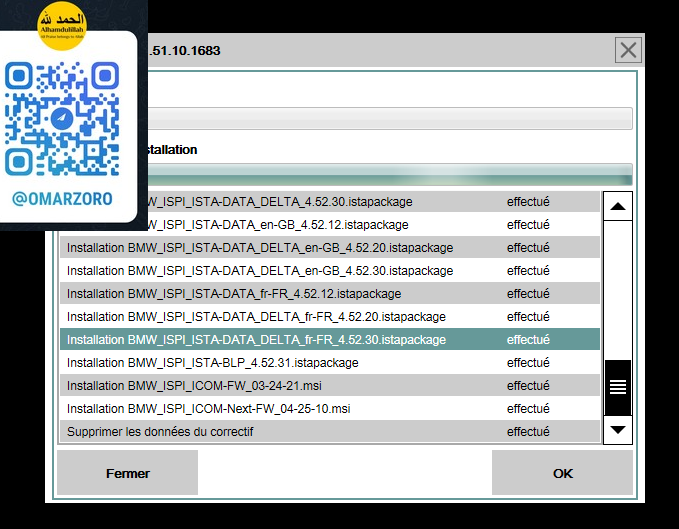Click the Alhamdulillah yellow avatar badge
The height and width of the screenshot is (529, 679).
tap(62, 26)
